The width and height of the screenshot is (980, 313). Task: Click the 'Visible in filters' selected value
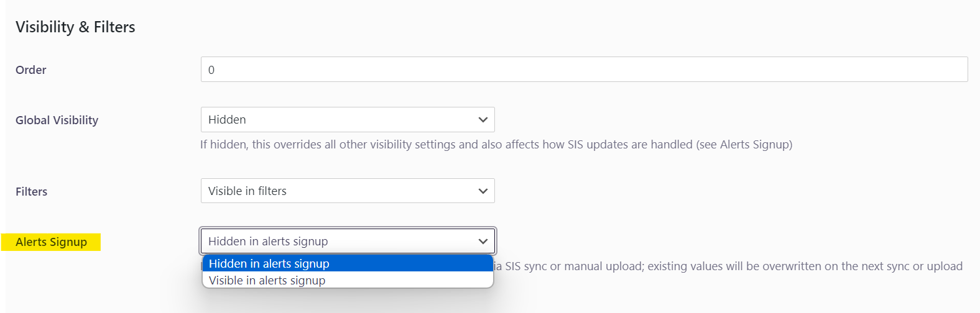247,191
